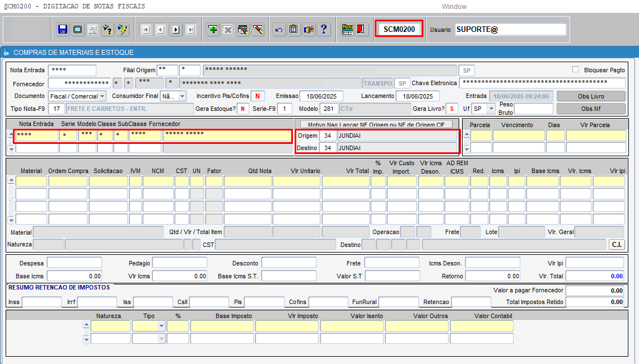Click the Chave Eletronica input field
The height and width of the screenshot is (364, 639).
pos(542,83)
